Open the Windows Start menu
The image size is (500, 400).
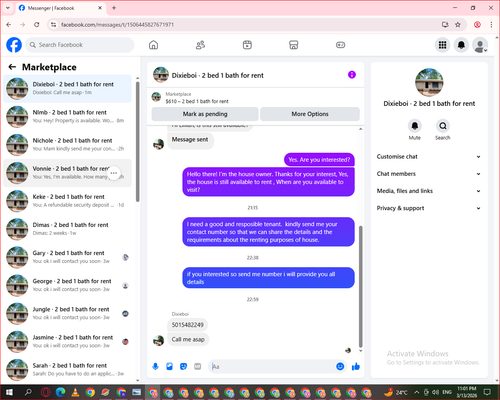(9, 392)
